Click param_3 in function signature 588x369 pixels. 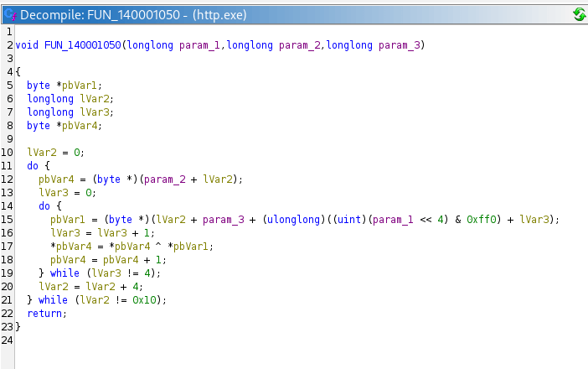pyautogui.click(x=400, y=45)
